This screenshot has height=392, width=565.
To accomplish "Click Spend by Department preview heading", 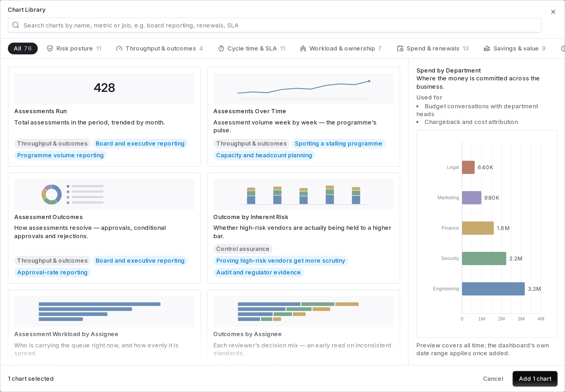I will pos(449,71).
